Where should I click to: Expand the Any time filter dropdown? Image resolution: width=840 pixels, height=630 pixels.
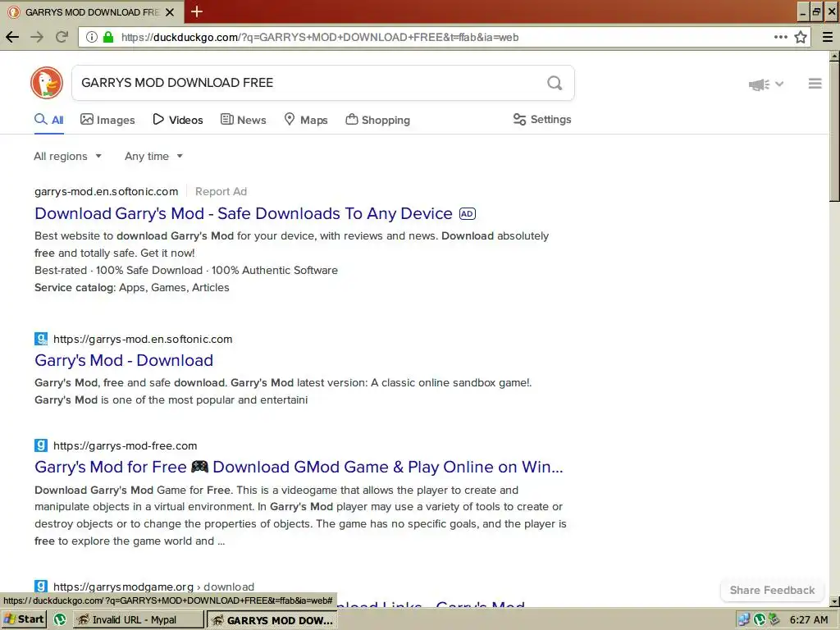153,157
